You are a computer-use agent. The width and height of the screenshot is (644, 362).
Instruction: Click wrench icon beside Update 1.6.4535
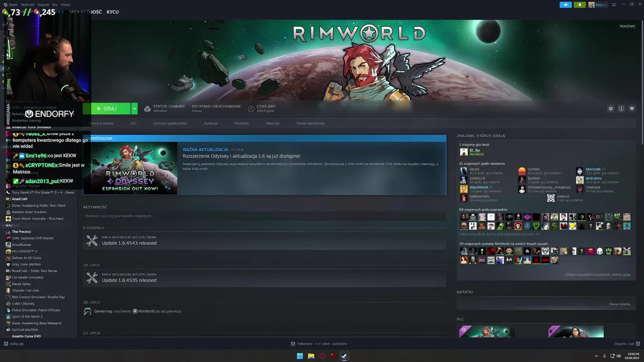coord(92,278)
